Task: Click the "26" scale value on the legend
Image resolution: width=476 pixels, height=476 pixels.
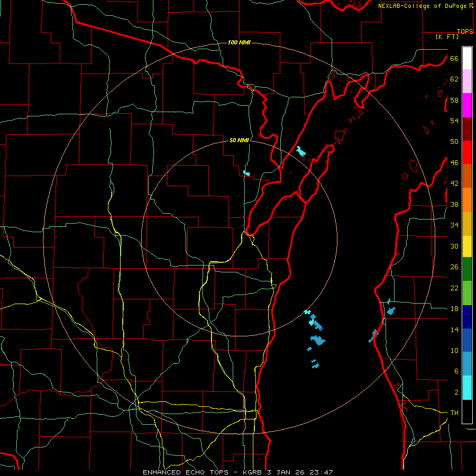Action: (x=454, y=267)
